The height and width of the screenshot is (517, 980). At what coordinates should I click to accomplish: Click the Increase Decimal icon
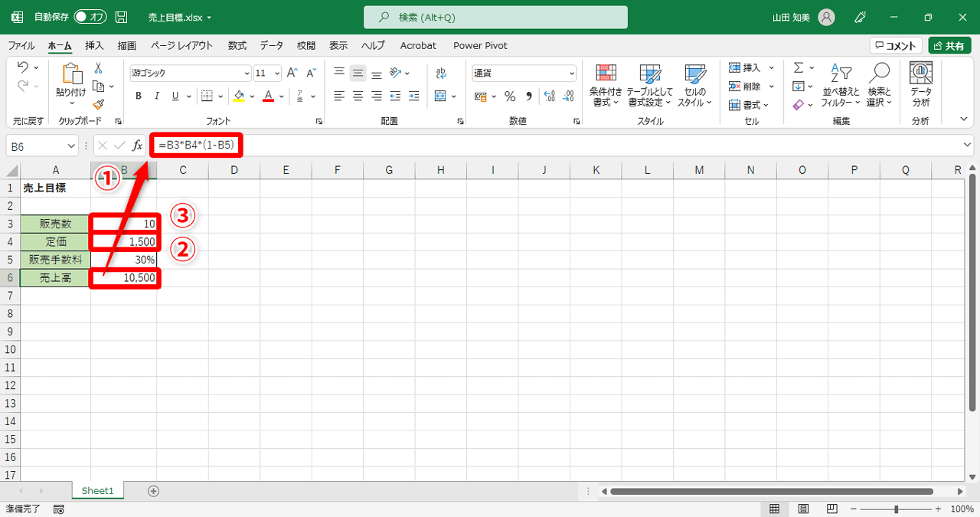[549, 97]
